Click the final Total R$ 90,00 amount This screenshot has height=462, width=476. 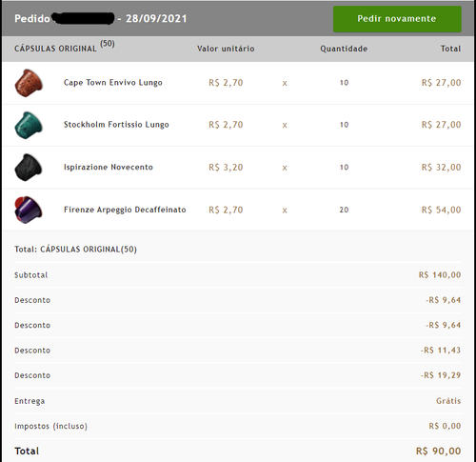tap(439, 451)
